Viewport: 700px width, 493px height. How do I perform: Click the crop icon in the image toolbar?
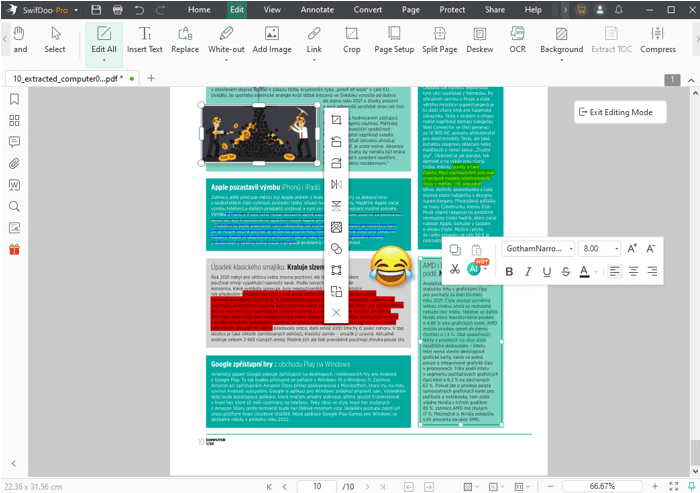[336, 120]
